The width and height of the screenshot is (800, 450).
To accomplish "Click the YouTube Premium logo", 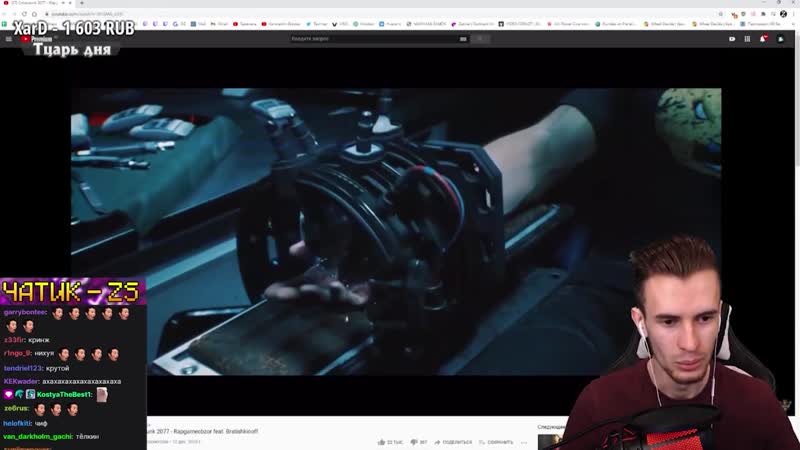I will pyautogui.click(x=37, y=39).
